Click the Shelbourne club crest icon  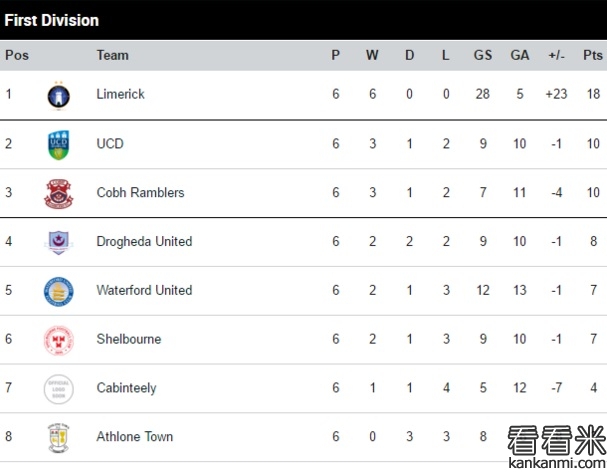coord(58,340)
